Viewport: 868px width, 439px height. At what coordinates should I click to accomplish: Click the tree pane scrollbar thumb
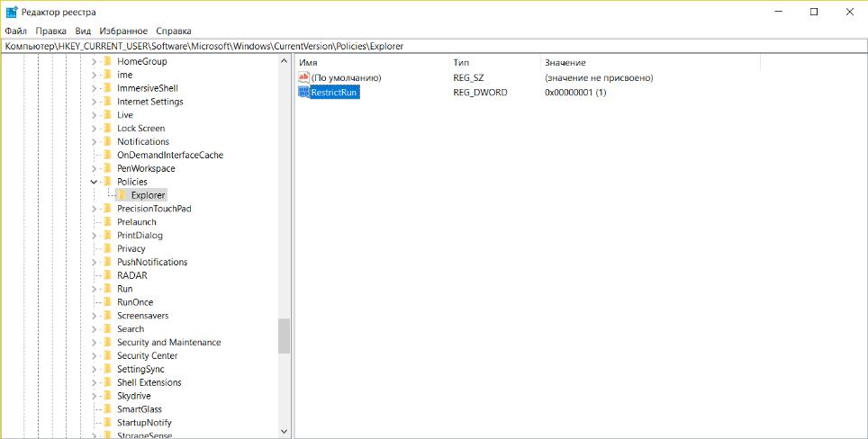[x=285, y=336]
